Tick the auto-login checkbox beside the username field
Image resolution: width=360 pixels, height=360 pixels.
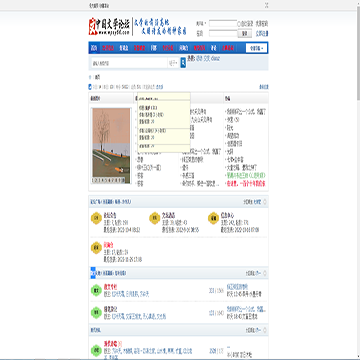coord(239,24)
